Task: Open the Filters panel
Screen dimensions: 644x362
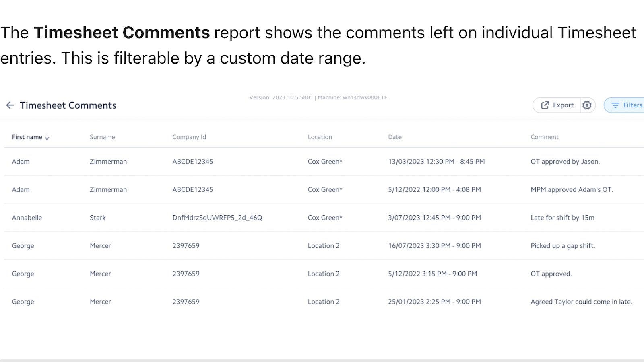Action: point(627,105)
